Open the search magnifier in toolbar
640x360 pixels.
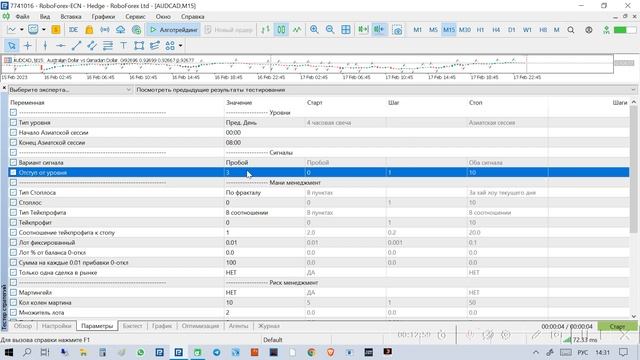click(x=571, y=30)
